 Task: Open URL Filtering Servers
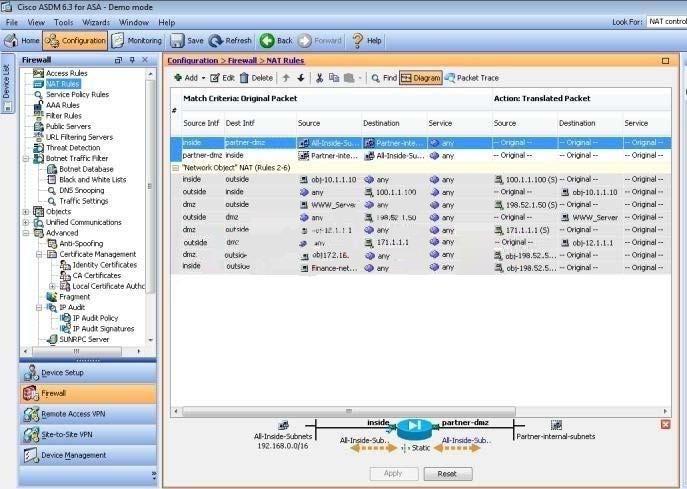pos(79,137)
